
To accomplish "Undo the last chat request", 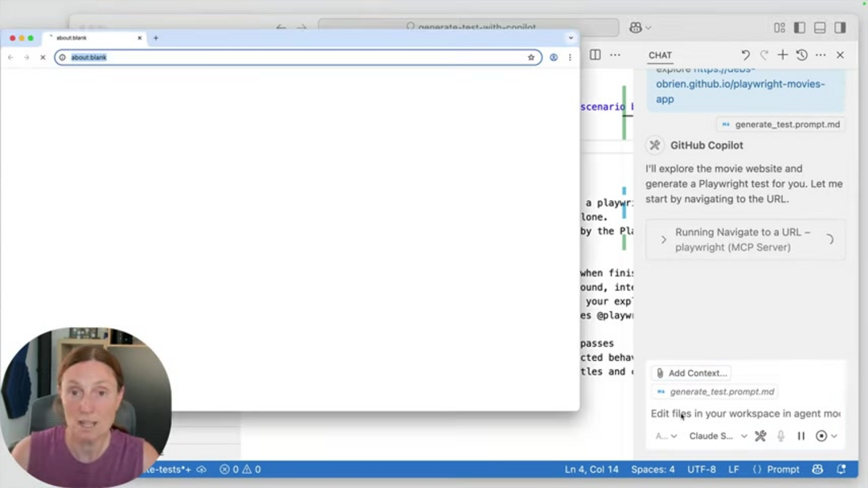I will pos(745,55).
